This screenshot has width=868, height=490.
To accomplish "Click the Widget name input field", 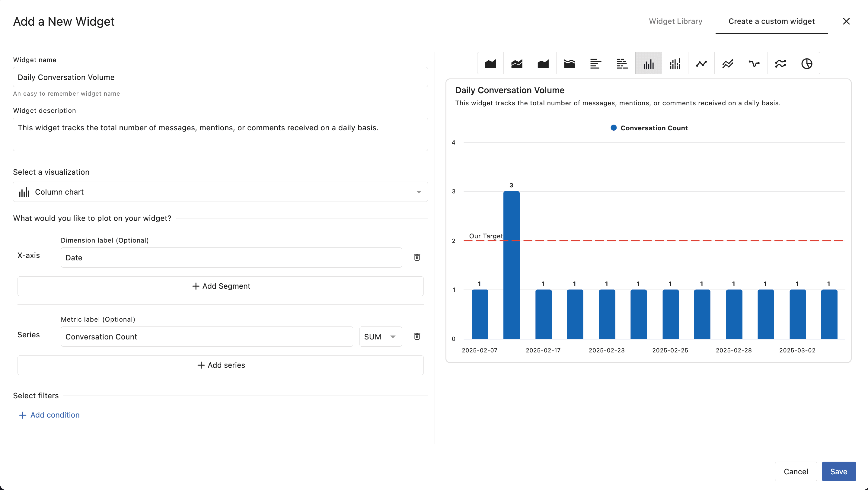I will coord(220,77).
